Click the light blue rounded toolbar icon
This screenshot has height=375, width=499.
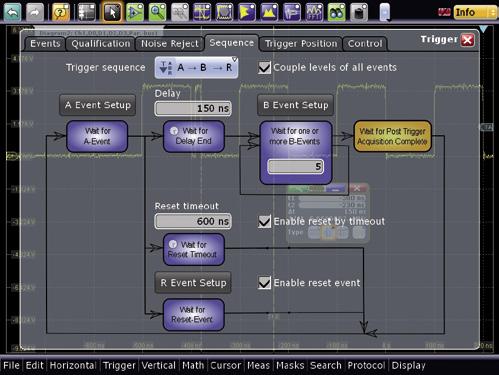coord(385,12)
